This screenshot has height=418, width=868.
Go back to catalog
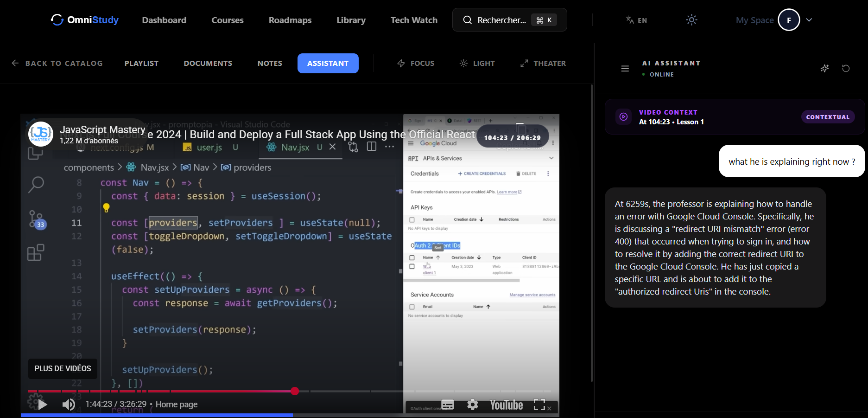(x=57, y=64)
